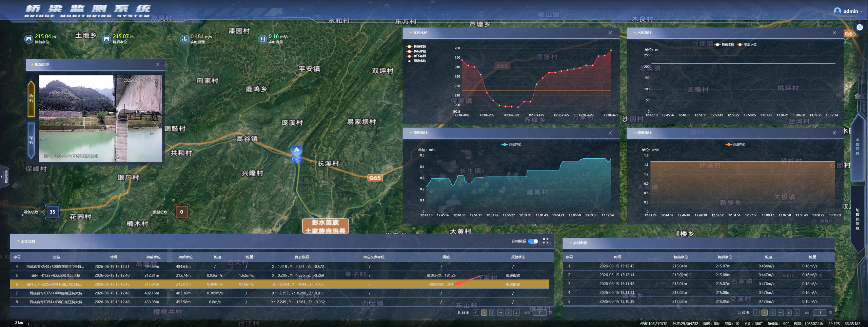Toggle 流量曲线 orange legend swatch
Screen dimensions: 868x327
728,144
